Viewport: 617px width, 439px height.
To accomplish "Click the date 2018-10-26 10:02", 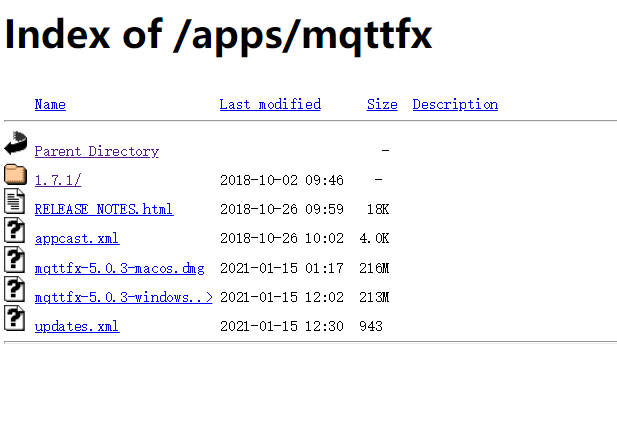I will click(282, 238).
